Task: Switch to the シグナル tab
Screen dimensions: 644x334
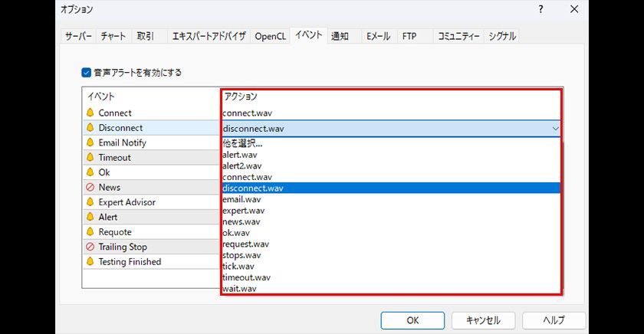Action: pos(502,36)
